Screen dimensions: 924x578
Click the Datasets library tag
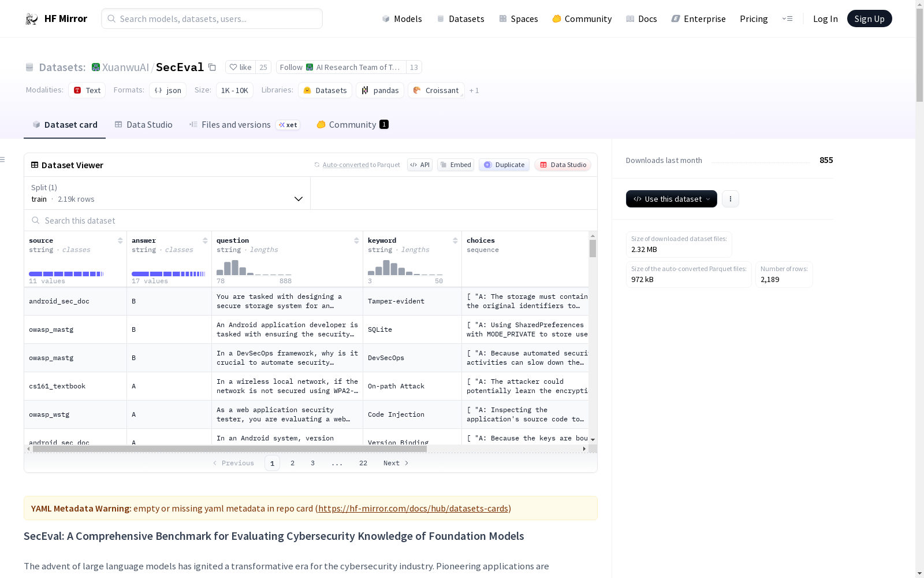pos(325,90)
